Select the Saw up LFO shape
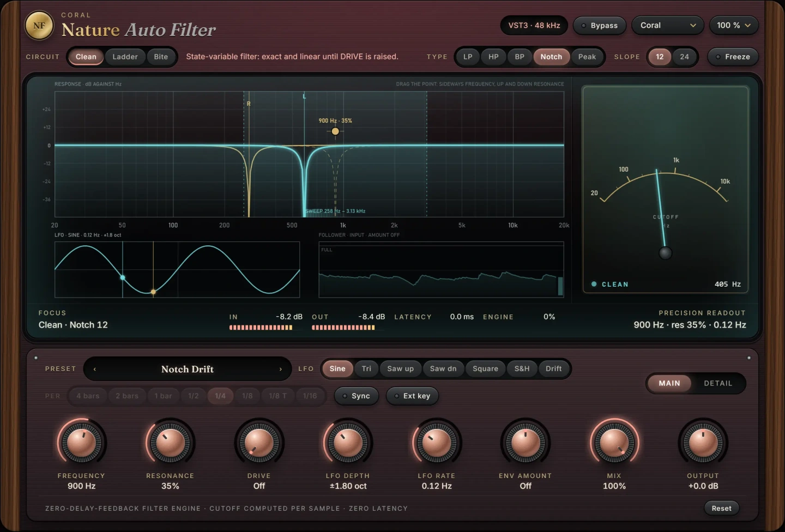The height and width of the screenshot is (532, 785). pos(401,368)
